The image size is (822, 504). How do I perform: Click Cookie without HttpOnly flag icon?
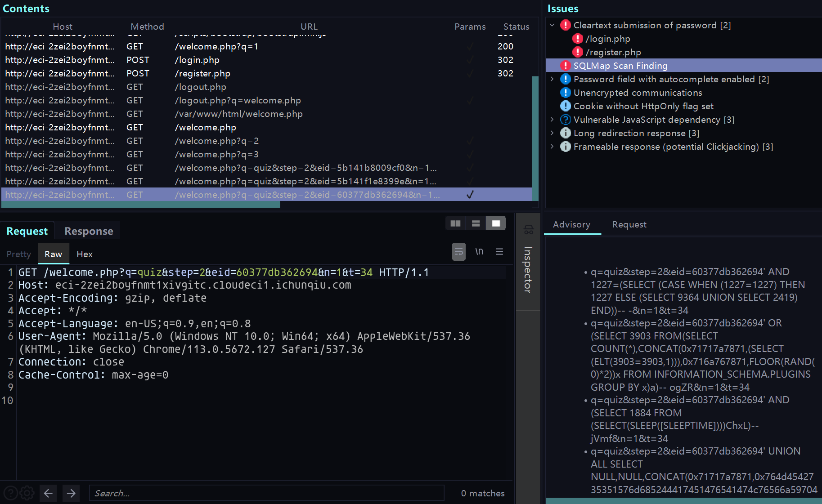(566, 106)
